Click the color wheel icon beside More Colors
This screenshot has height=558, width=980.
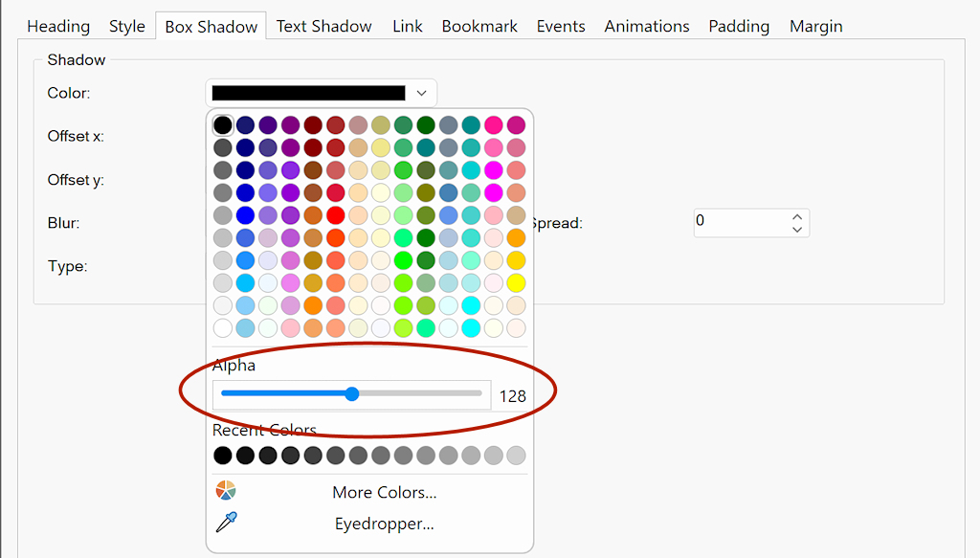[226, 491]
